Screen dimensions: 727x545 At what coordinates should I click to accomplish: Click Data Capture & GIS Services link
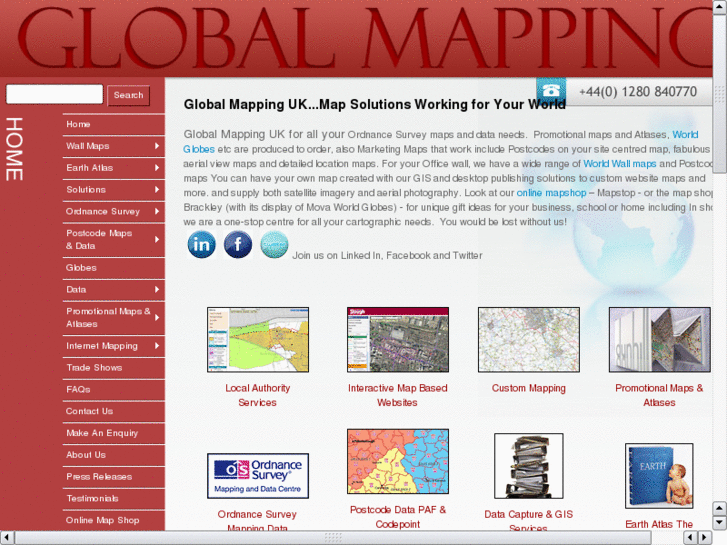(529, 520)
